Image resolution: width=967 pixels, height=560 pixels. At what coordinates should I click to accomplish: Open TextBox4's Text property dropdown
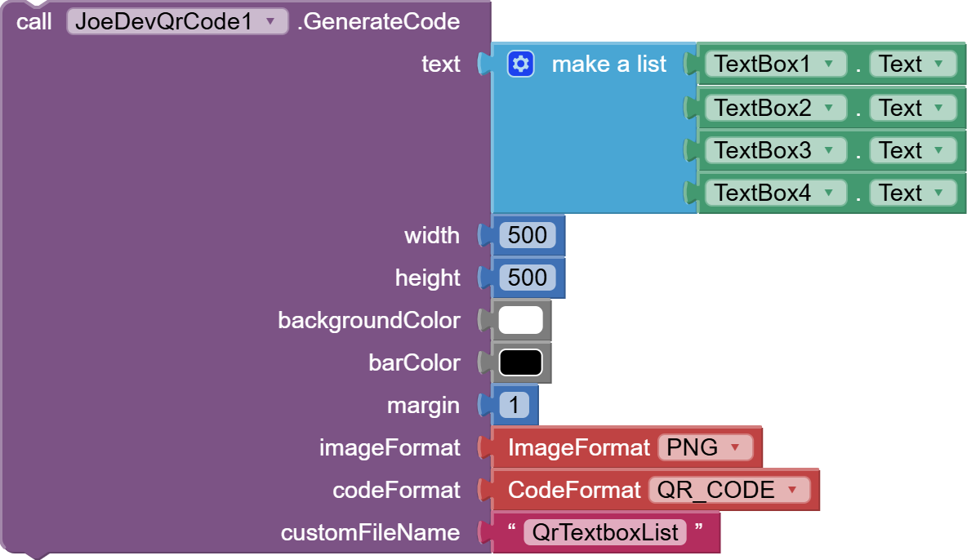pos(911,193)
